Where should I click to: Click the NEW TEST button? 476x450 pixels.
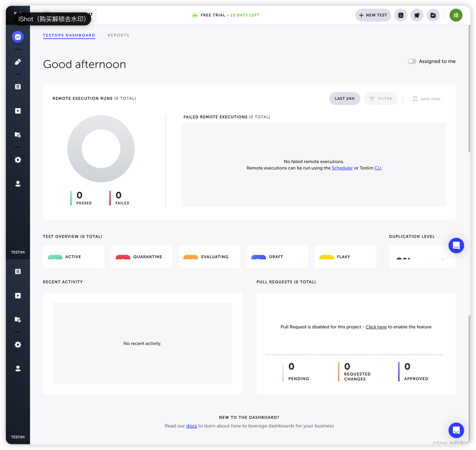click(x=373, y=15)
